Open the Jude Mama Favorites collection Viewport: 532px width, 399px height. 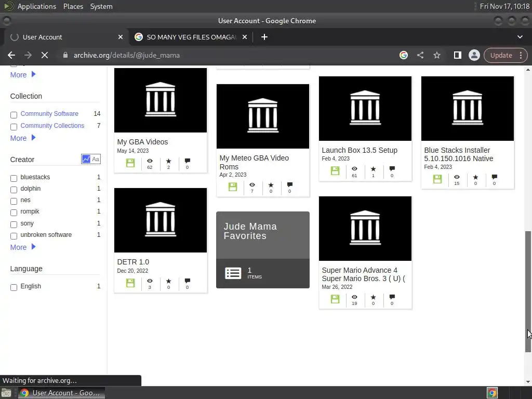tap(262, 250)
